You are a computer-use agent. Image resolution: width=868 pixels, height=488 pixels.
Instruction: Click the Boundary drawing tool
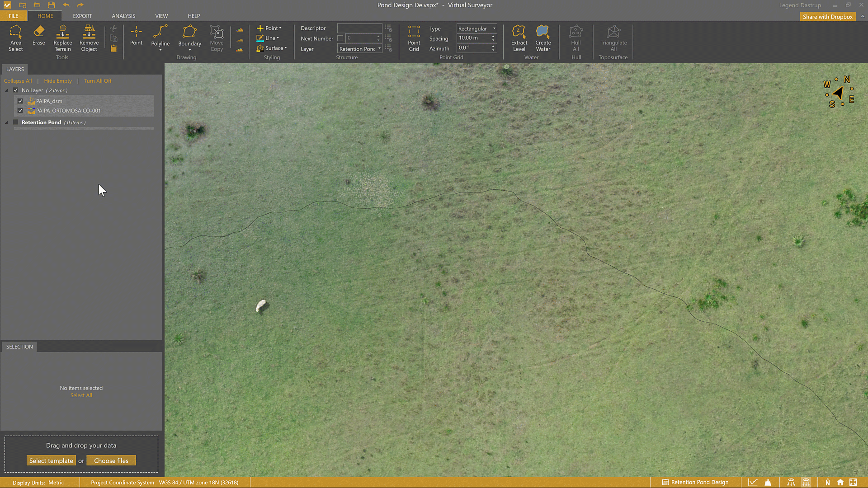tap(189, 36)
